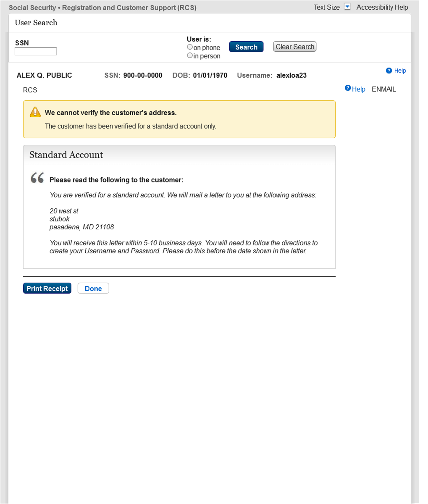Click the help question-mark icon by username row

(x=389, y=71)
